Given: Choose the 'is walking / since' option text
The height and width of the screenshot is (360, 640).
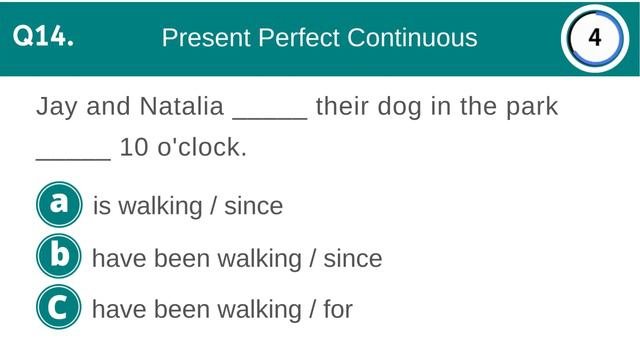Looking at the screenshot, I should [x=188, y=205].
